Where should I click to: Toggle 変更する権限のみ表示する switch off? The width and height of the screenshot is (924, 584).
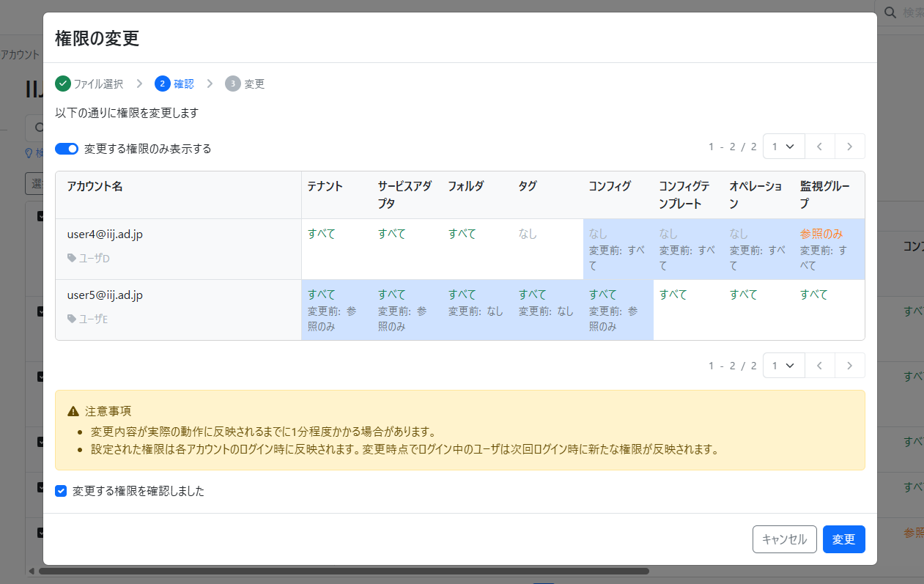(x=67, y=149)
